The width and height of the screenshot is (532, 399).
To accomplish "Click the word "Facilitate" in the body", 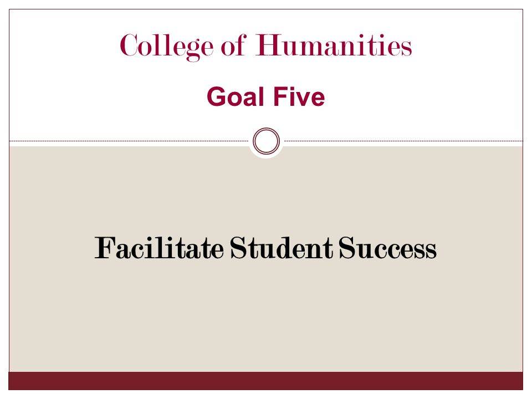I will pos(159,248).
